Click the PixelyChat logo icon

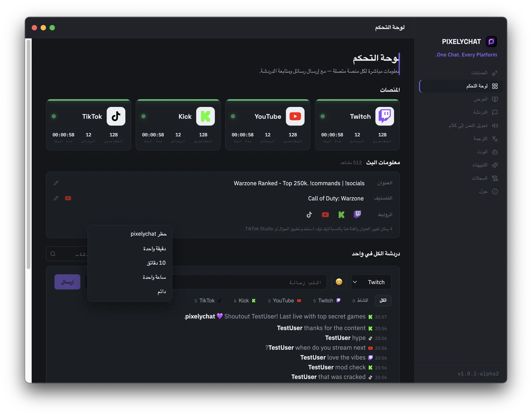491,42
